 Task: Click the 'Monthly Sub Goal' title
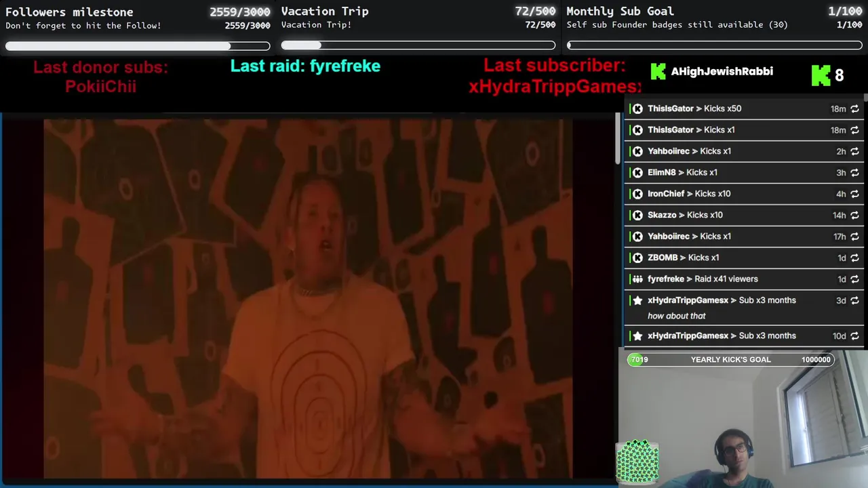pyautogui.click(x=620, y=12)
